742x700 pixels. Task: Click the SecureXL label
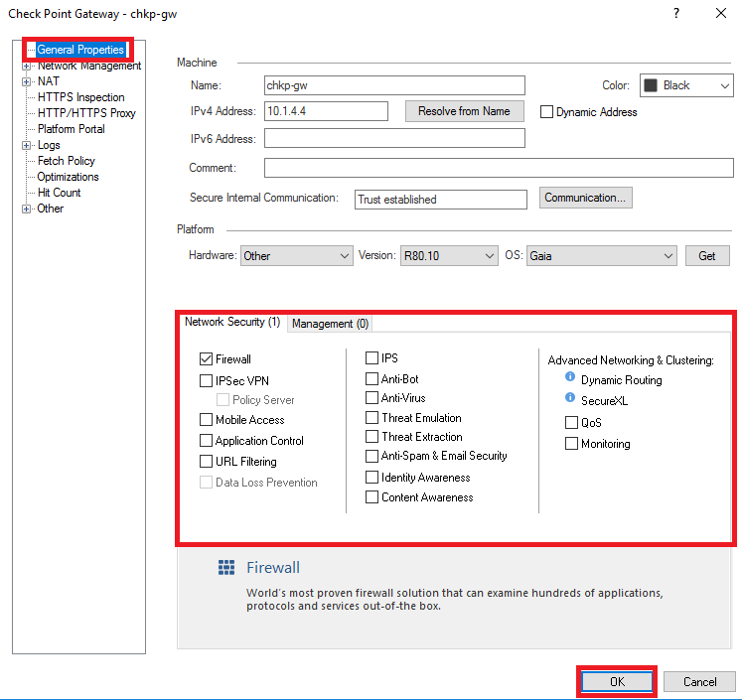pyautogui.click(x=604, y=401)
